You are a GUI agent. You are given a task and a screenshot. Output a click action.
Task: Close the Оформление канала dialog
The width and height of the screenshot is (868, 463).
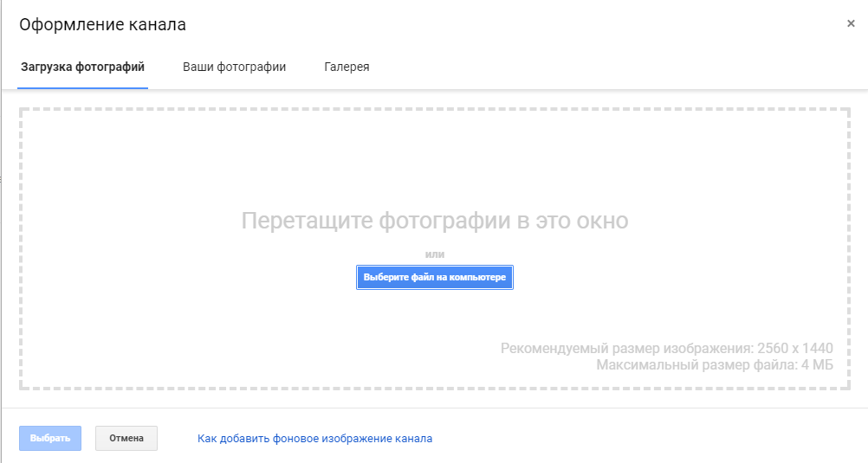coord(851,23)
